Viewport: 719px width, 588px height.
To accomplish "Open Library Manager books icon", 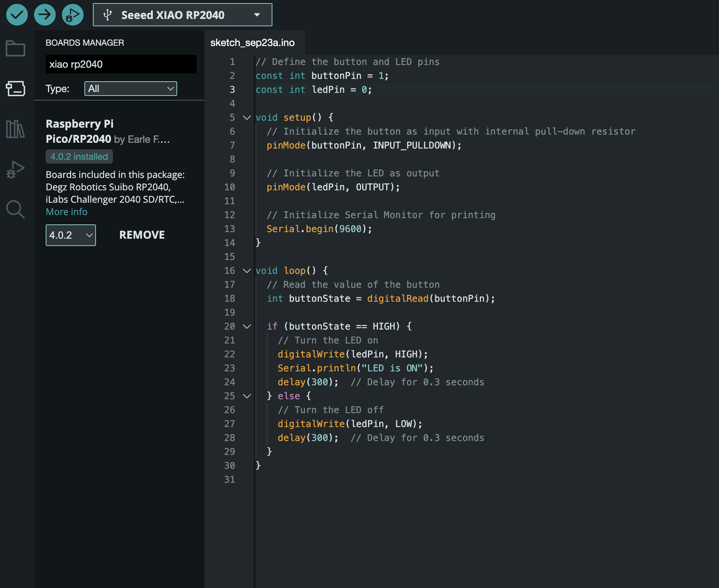I will pyautogui.click(x=15, y=129).
